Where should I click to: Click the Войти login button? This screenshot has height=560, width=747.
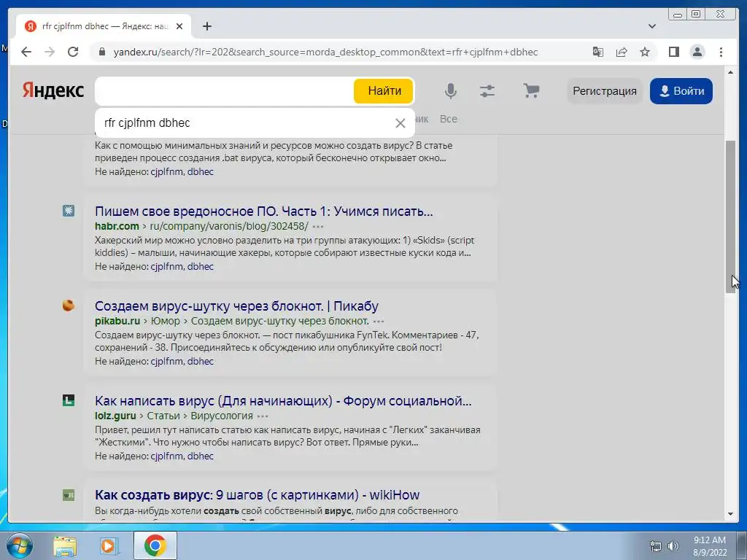(681, 91)
